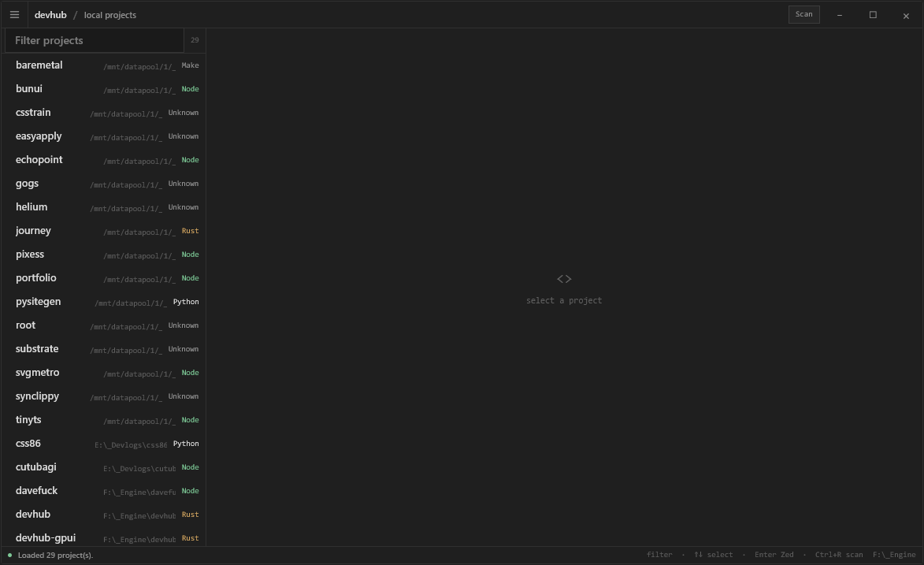This screenshot has width=924, height=565.
Task: Select the substrate project
Action: point(104,348)
